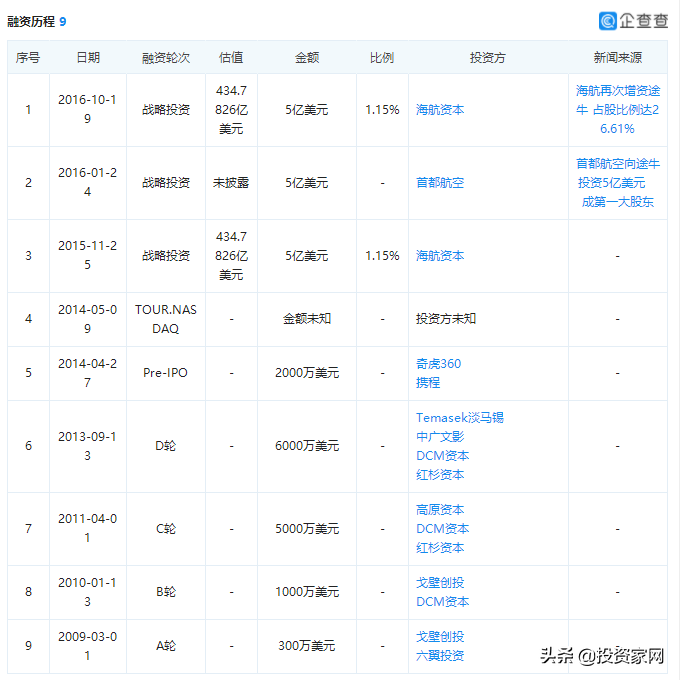Click the 融资轮次 column header

point(166,58)
